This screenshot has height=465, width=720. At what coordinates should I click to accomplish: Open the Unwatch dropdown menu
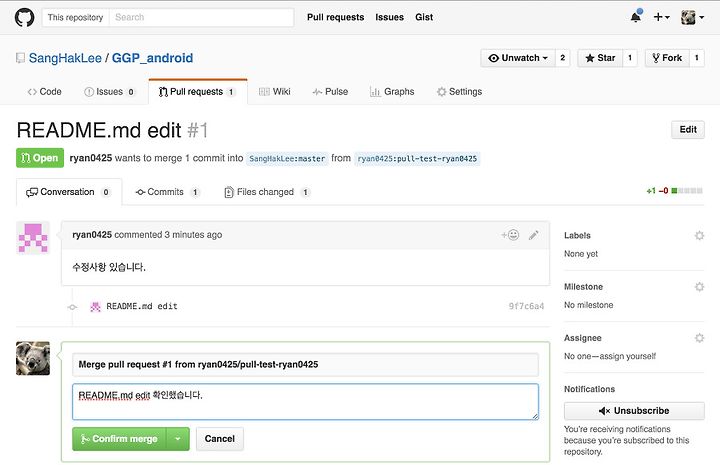518,58
